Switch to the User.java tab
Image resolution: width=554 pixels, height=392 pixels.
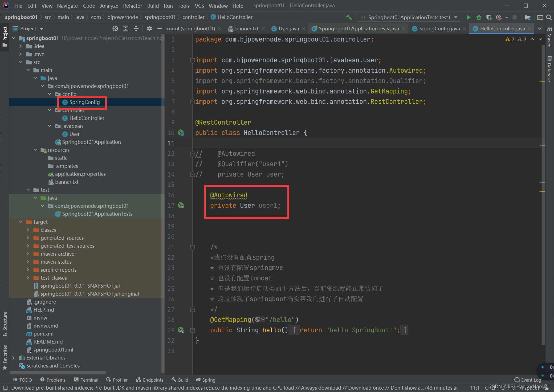[x=288, y=28]
